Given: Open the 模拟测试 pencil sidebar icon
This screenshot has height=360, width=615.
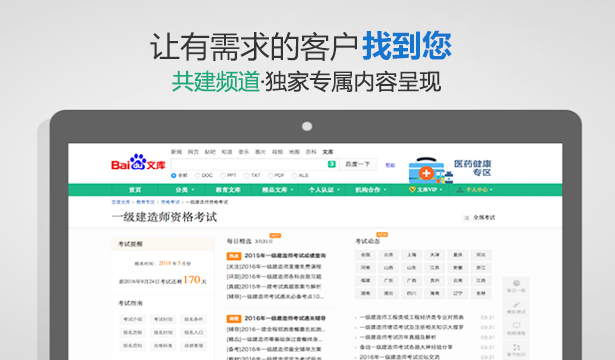Looking at the screenshot, I should pyautogui.click(x=516, y=304).
